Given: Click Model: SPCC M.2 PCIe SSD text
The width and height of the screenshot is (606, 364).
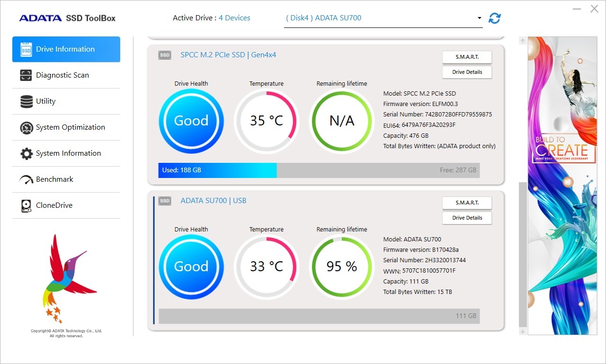Looking at the screenshot, I should coord(419,94).
